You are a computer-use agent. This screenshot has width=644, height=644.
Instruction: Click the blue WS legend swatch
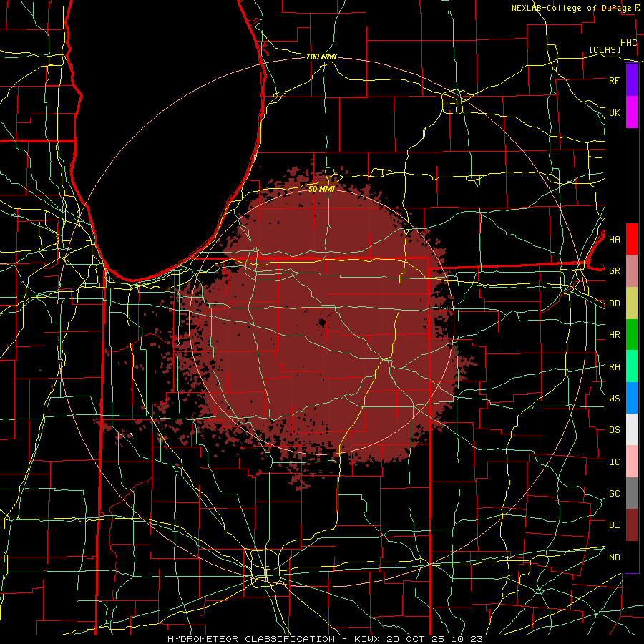(x=632, y=398)
